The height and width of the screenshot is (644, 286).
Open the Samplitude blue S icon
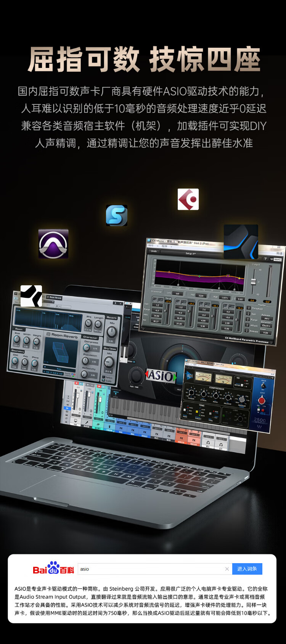[116, 215]
